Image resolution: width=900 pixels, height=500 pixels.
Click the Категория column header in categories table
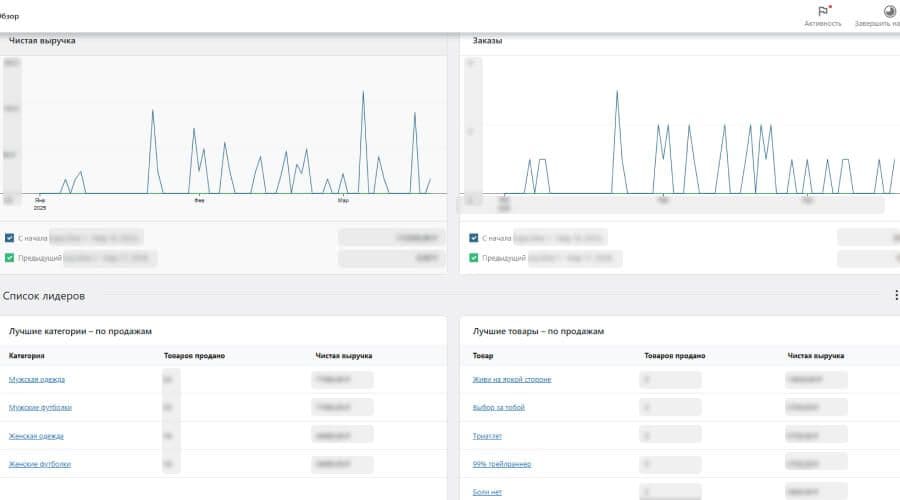coord(27,355)
